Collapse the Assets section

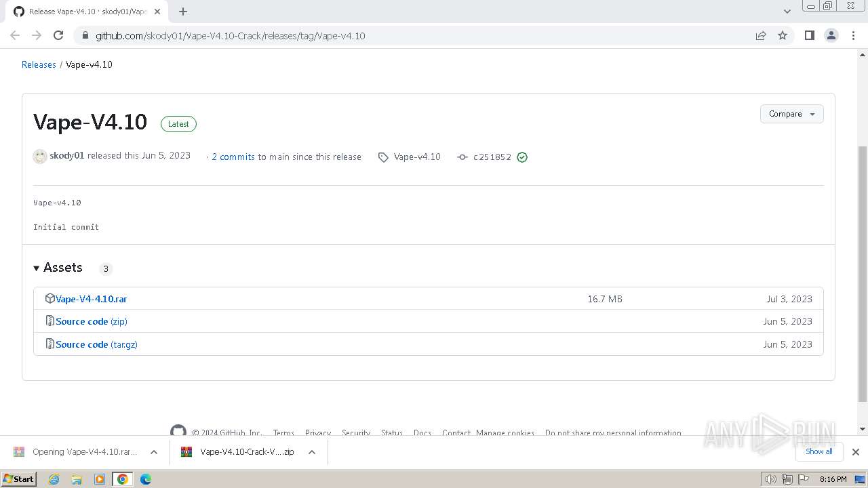(x=58, y=268)
